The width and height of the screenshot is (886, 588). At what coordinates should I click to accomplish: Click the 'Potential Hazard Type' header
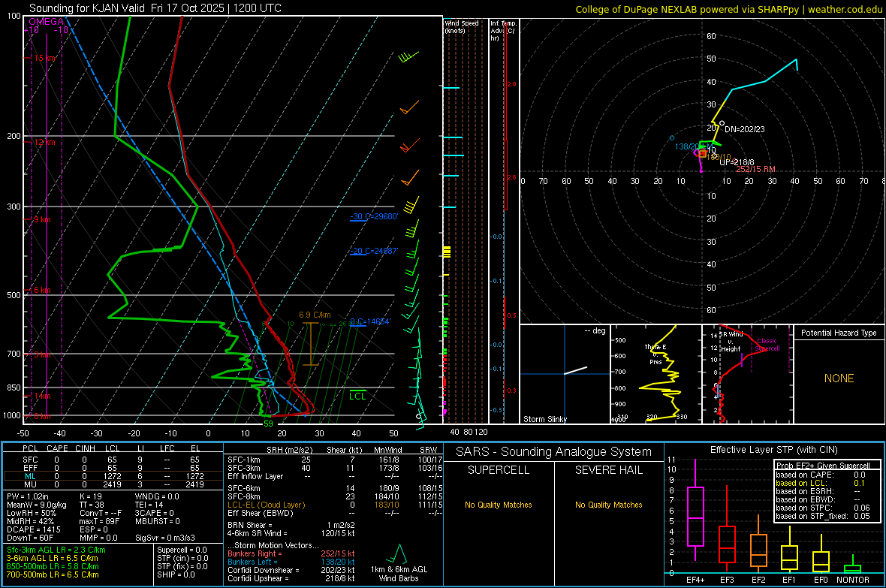pos(839,333)
